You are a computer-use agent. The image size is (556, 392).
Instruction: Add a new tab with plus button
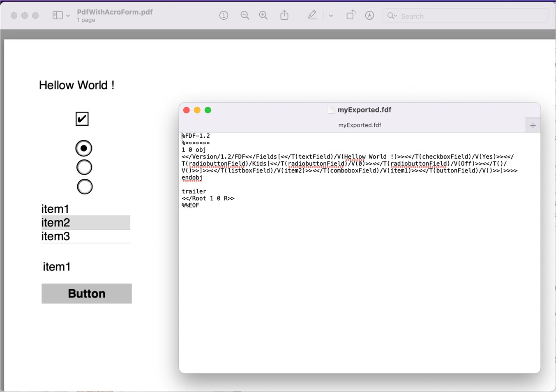point(533,125)
